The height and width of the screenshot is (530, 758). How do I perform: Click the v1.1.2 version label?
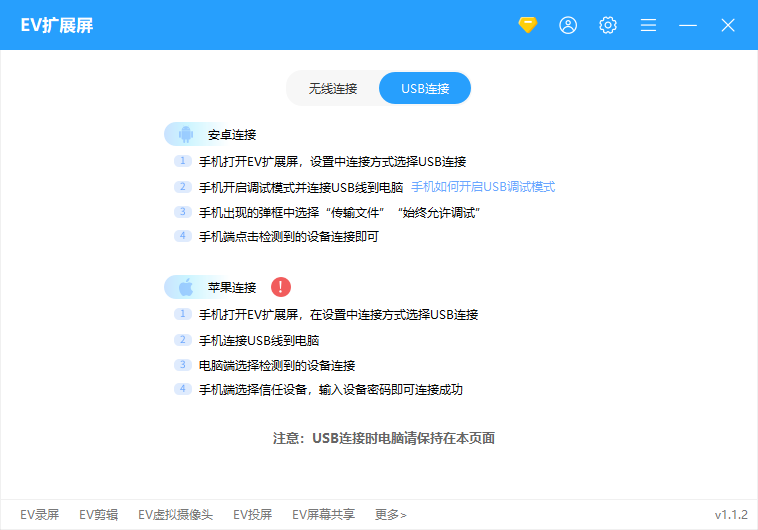coord(731,515)
